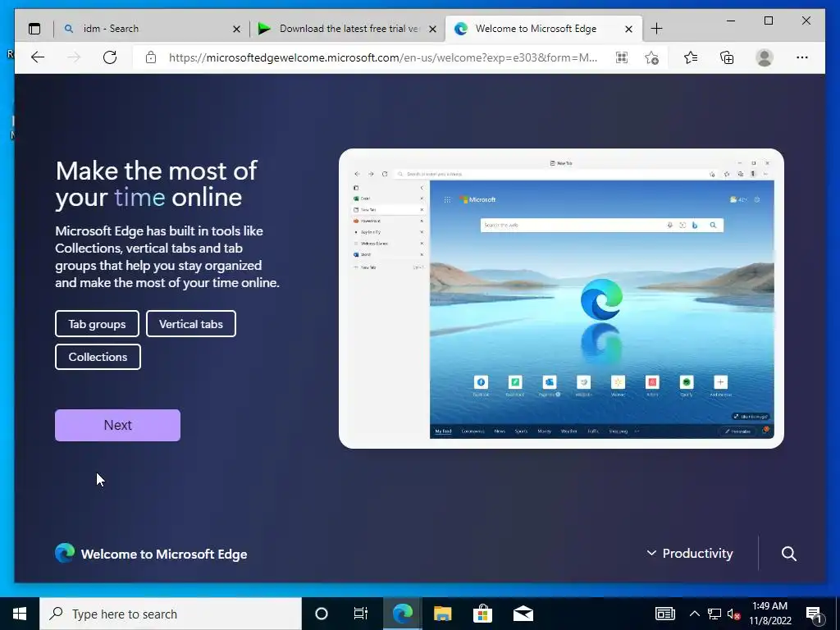Click the search magnifier icon on page footer

(x=788, y=554)
